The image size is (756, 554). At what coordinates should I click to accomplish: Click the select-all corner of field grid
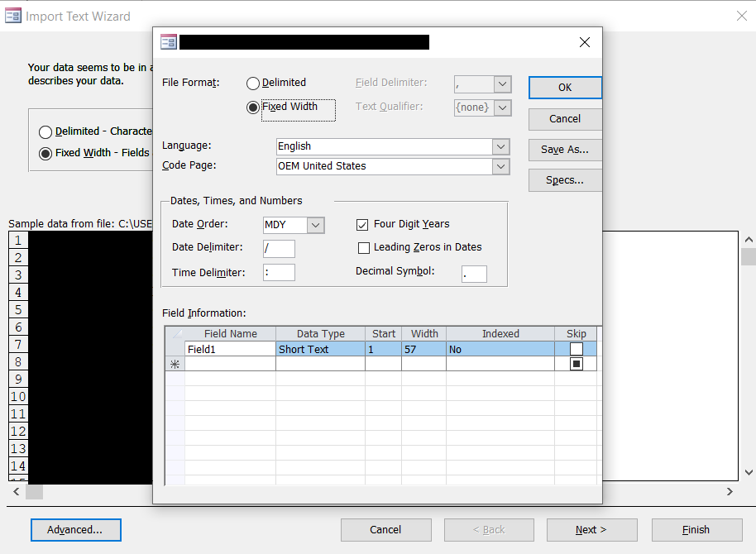tap(175, 334)
